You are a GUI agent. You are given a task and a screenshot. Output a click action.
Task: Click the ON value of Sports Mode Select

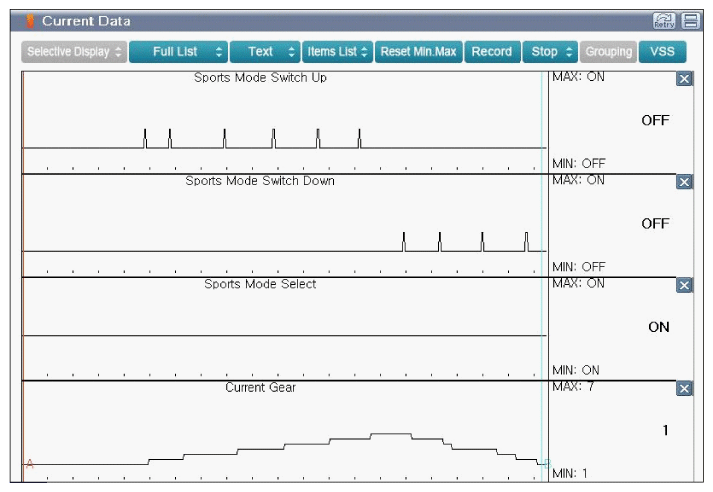point(659,327)
